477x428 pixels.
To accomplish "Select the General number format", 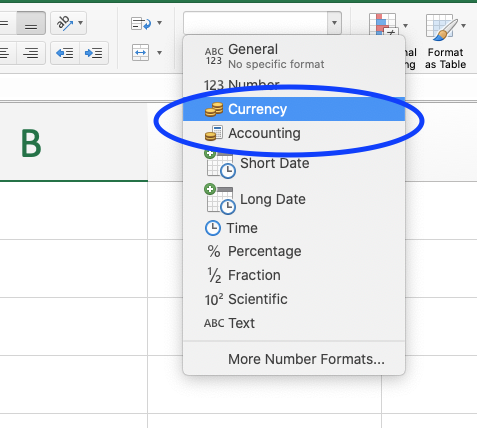I will 294,56.
